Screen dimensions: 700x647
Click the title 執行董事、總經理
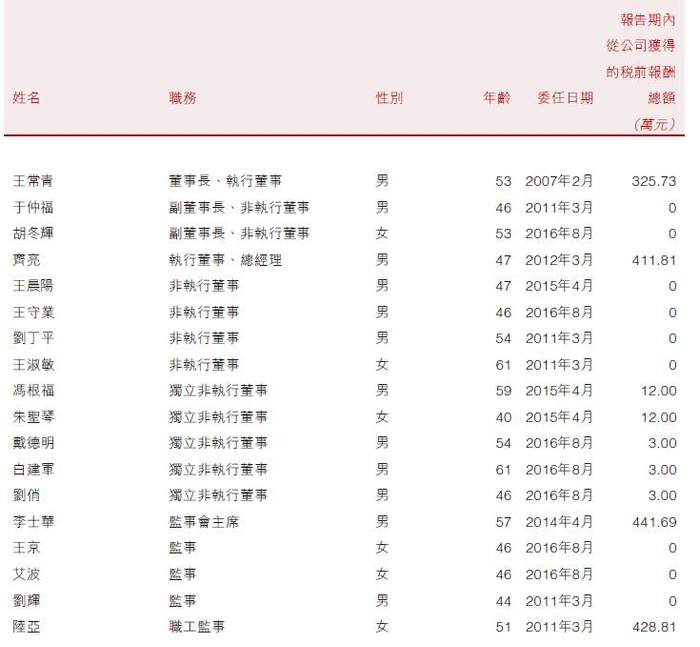pos(225,259)
